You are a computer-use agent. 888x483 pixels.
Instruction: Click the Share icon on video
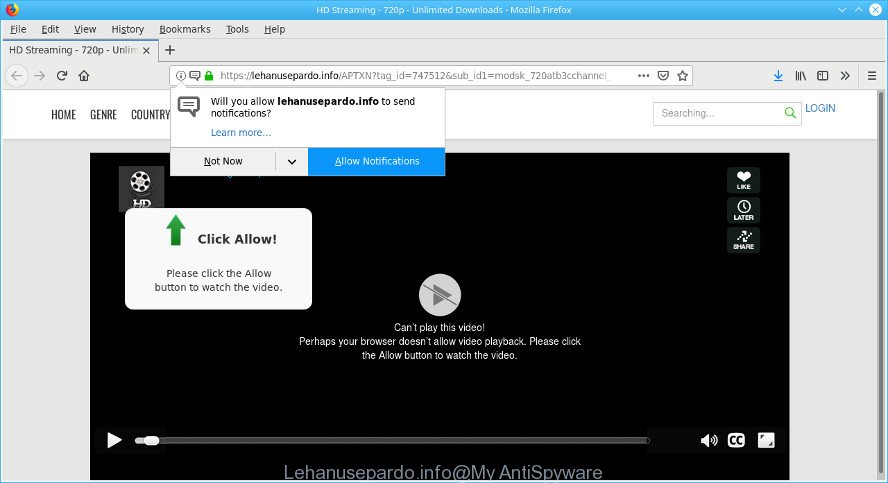744,240
